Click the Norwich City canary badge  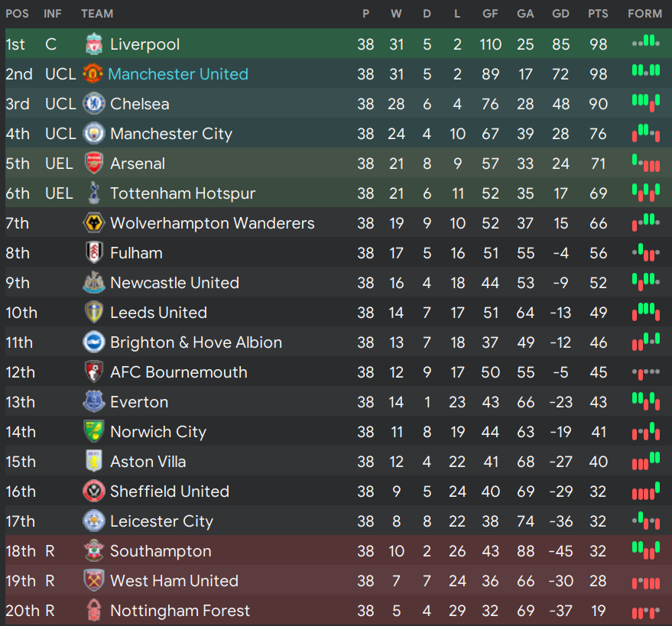(94, 431)
